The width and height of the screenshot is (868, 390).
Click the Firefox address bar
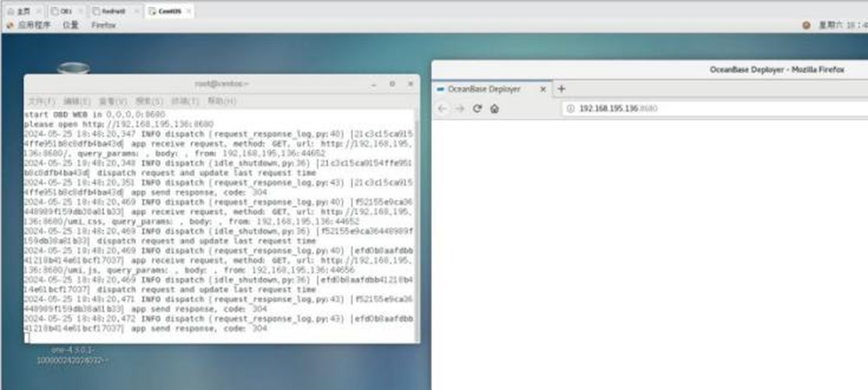(714, 109)
